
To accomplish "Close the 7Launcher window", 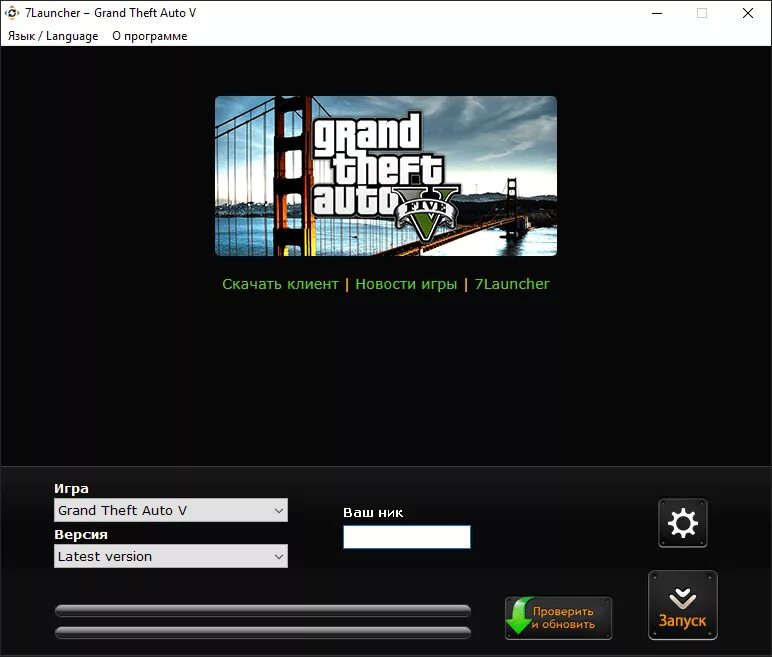I will [748, 13].
